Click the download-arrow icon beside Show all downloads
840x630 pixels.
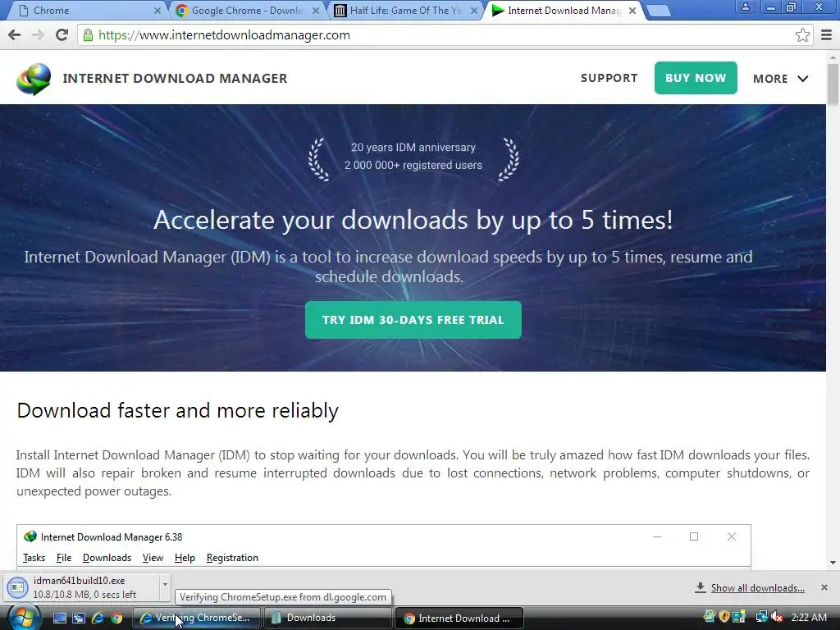[x=701, y=587]
